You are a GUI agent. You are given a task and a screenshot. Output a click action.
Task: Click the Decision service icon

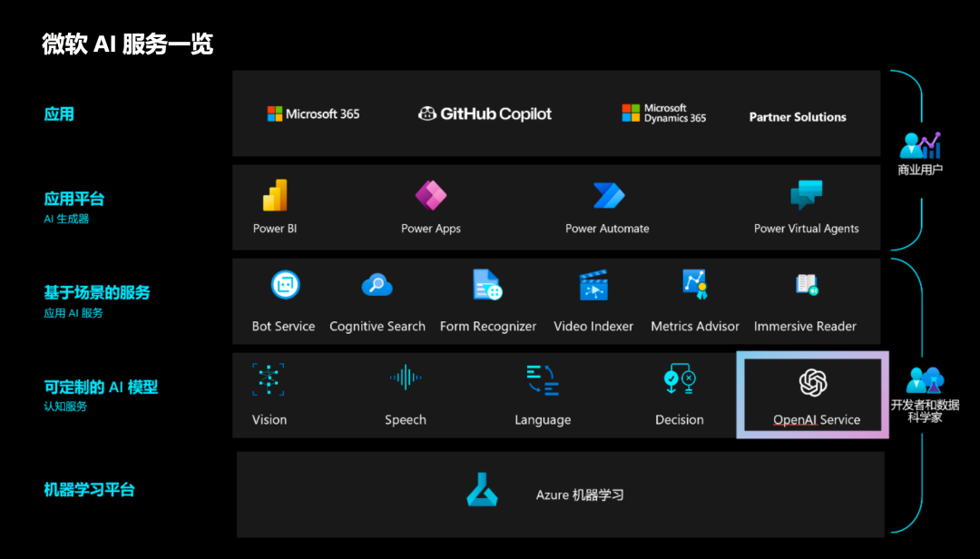680,379
